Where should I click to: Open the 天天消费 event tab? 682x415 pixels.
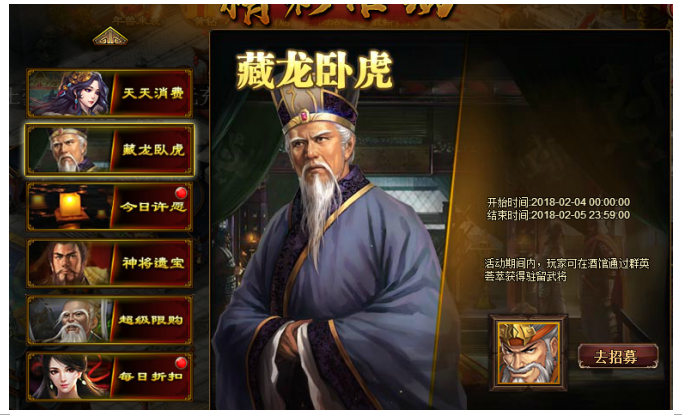pos(109,93)
